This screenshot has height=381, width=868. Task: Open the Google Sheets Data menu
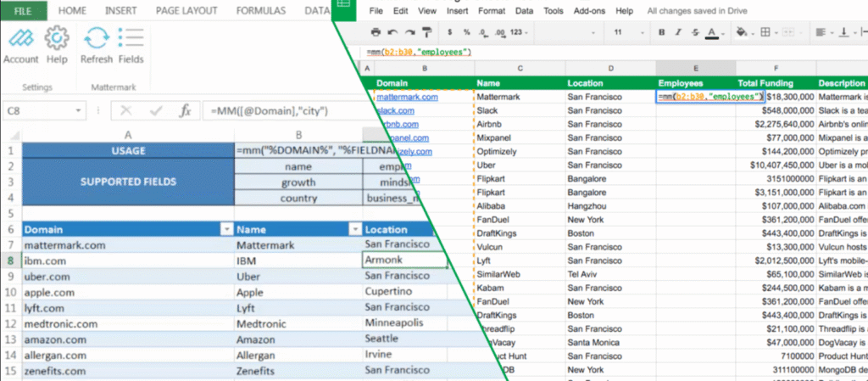[x=524, y=11]
